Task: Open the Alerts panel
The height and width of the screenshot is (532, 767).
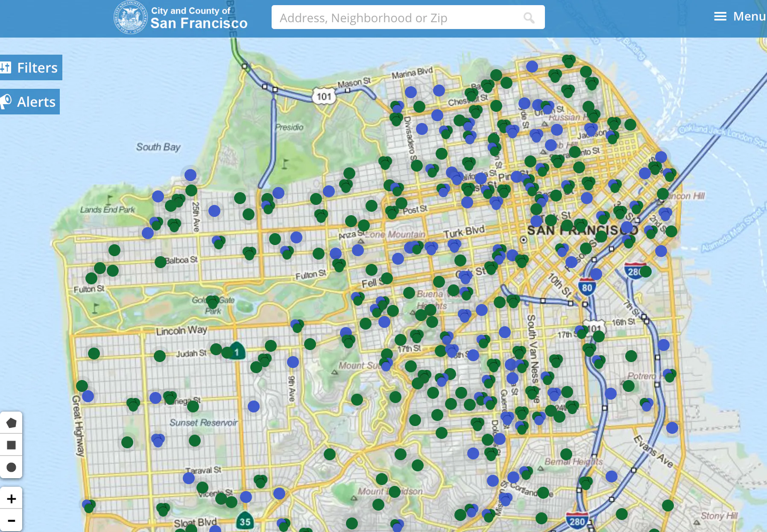Action: 29,102
